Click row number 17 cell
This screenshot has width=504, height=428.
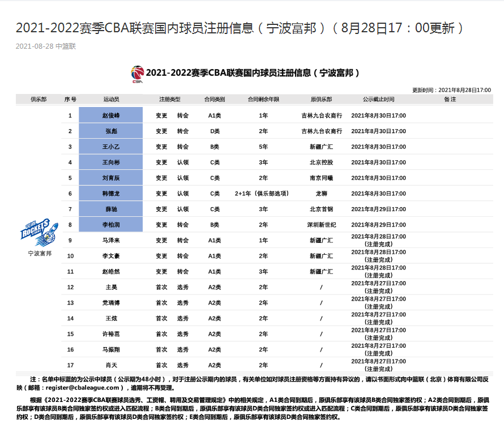pos(70,365)
